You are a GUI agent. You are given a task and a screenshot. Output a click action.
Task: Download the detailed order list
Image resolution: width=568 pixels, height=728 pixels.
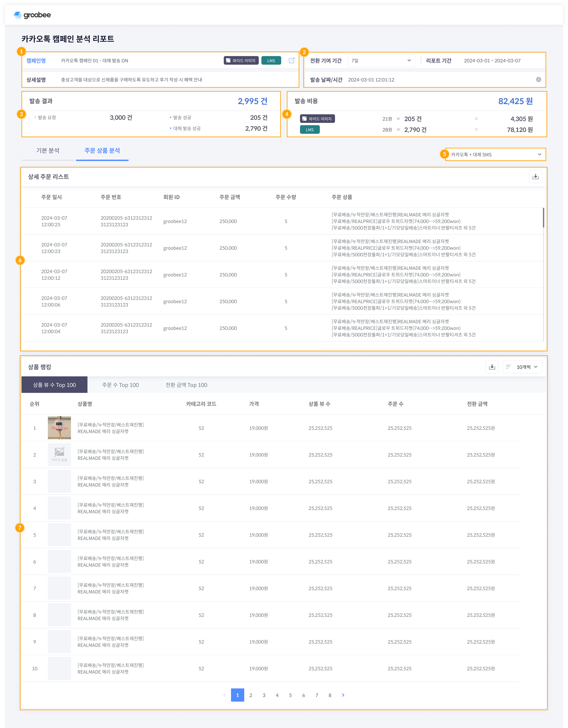[x=535, y=176]
